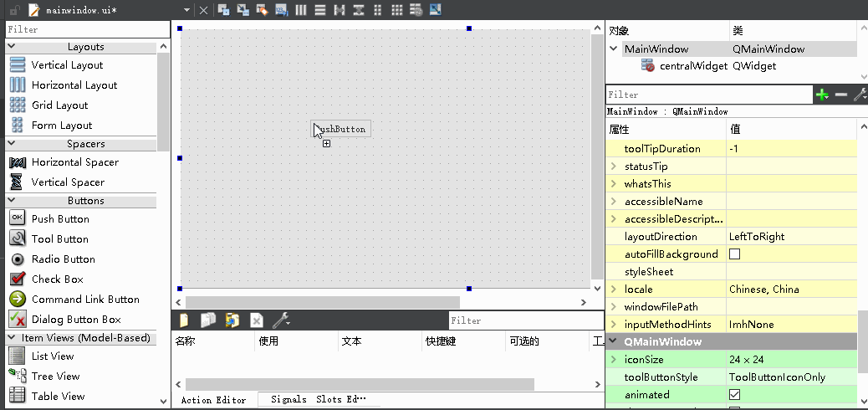Viewport: 868px width, 410px height.
Task: Click New action icon in Action Editor
Action: (184, 320)
